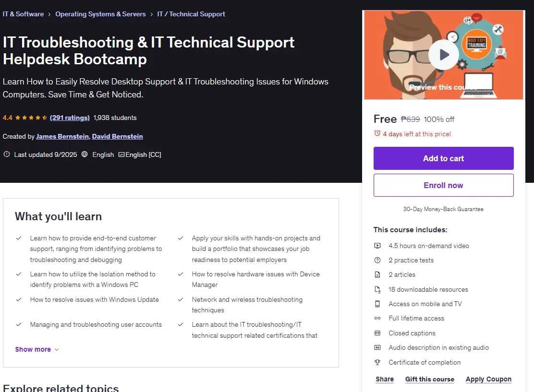Image resolution: width=534 pixels, height=392 pixels.
Task: Click Last updated 9/2025 text
Action: tap(46, 154)
